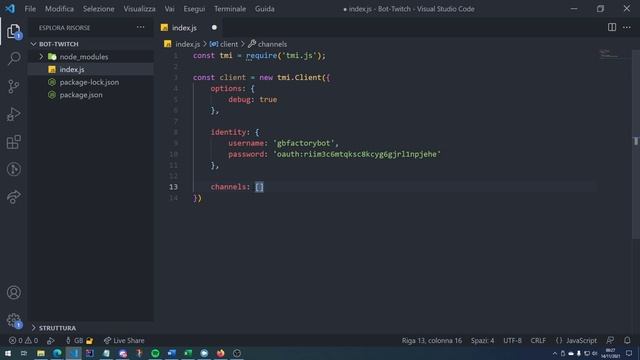Click the feedback icon in status bar

point(610,340)
